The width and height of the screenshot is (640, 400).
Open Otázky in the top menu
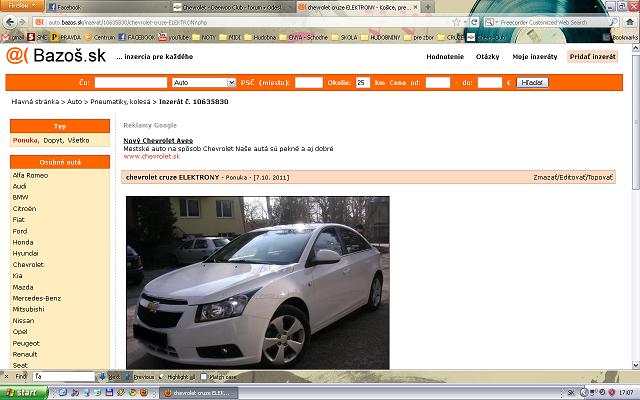click(487, 57)
